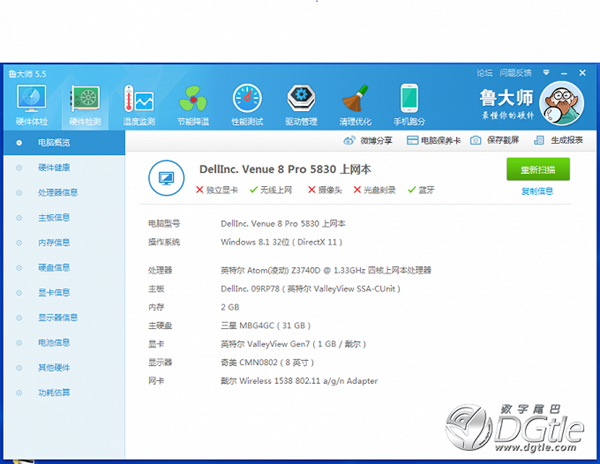Open 电脑保养卡 maintenance card
The height and width of the screenshot is (464, 600).
click(x=433, y=140)
